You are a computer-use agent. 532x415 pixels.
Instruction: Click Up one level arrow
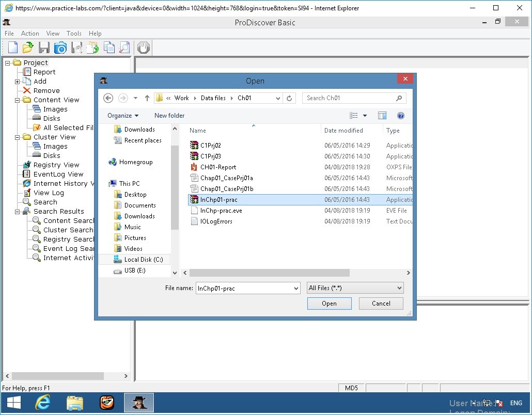click(x=147, y=98)
